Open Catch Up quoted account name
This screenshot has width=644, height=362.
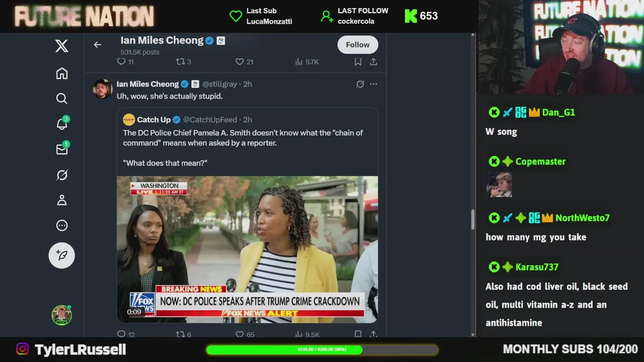tap(154, 120)
